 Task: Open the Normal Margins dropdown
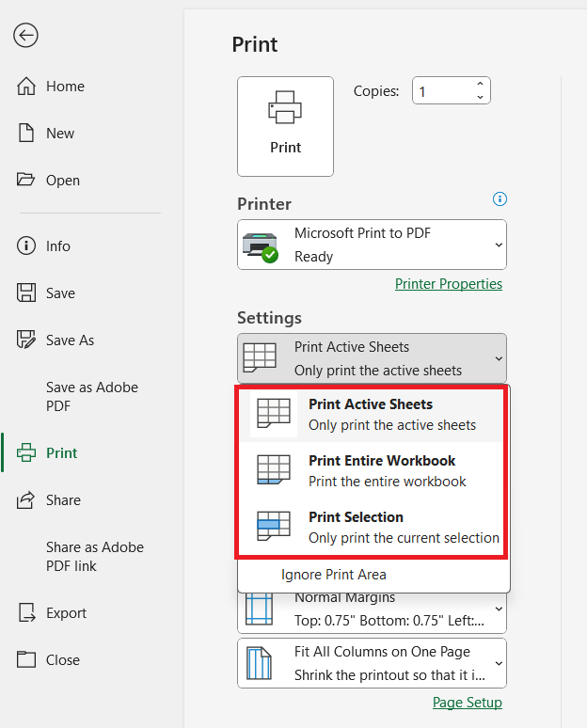(x=372, y=613)
